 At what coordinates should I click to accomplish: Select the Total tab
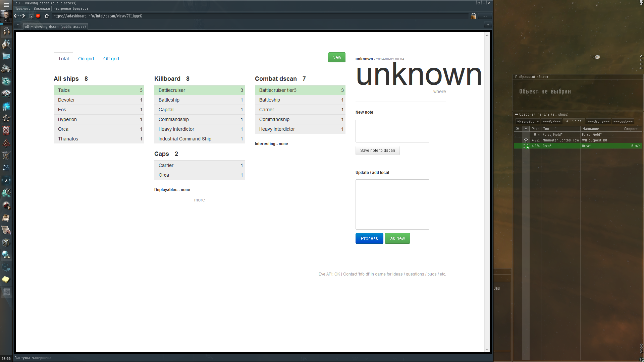point(63,59)
